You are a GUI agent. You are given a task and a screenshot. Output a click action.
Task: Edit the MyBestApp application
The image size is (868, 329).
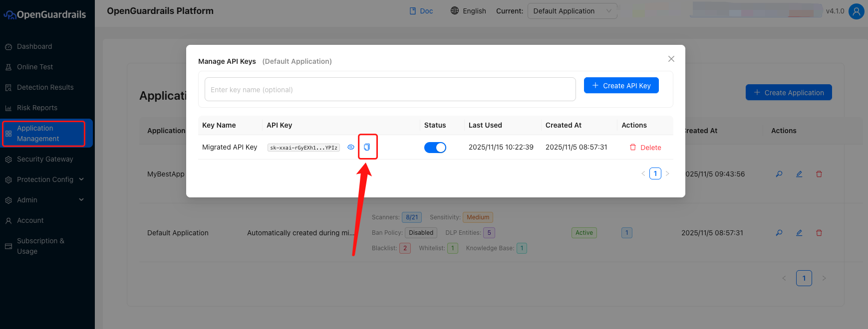(799, 174)
